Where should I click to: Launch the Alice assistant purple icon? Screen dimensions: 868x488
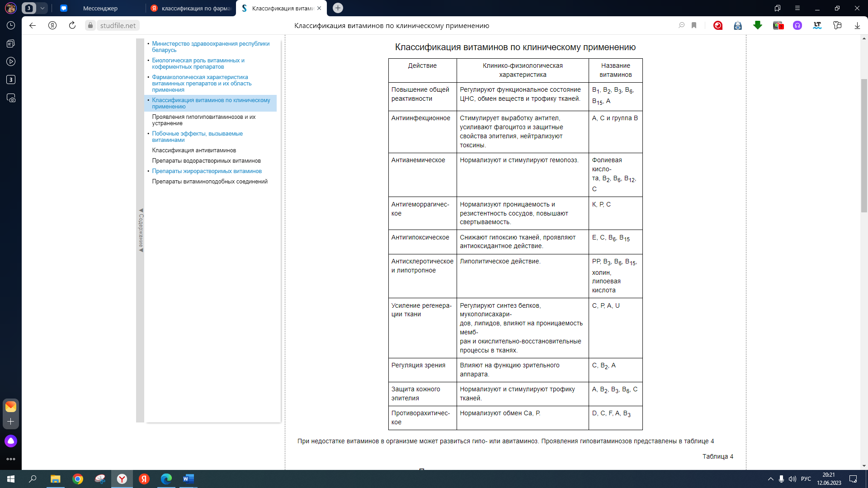pos(11,441)
